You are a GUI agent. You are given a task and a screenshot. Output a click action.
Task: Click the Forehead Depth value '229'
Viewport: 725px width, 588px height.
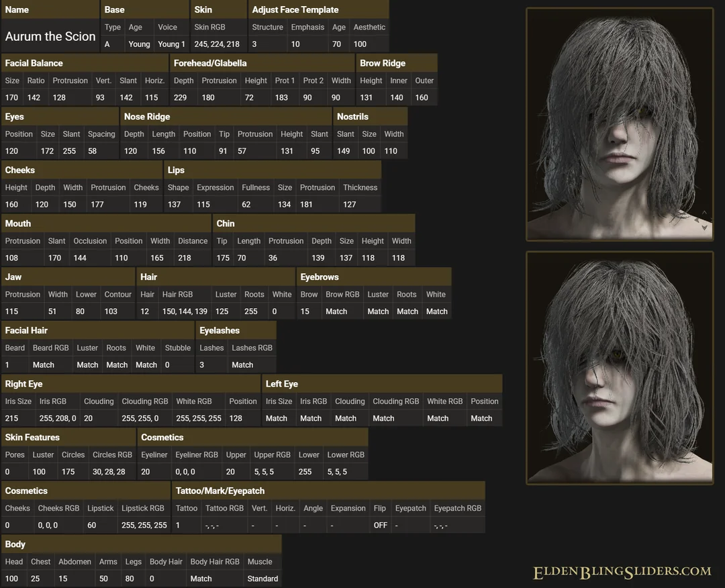tap(181, 97)
